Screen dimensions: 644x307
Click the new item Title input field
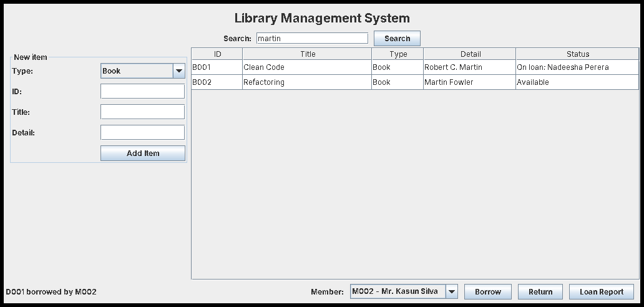click(142, 112)
